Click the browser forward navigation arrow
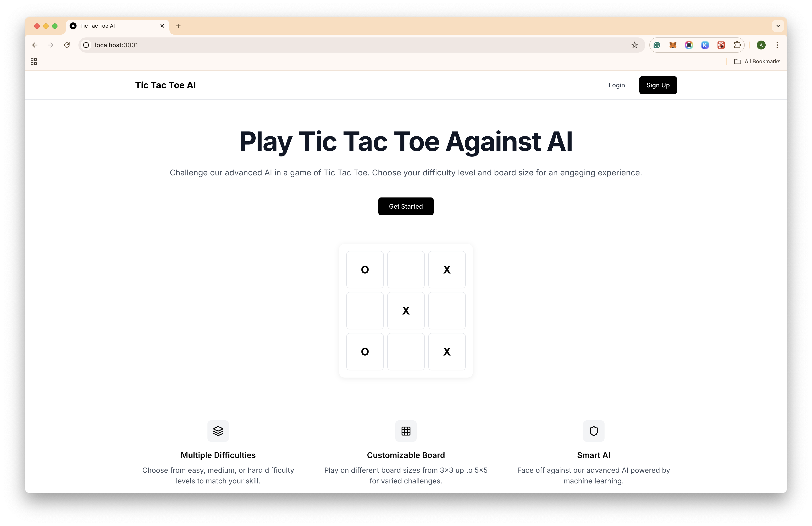Image resolution: width=812 pixels, height=526 pixels. pos(51,45)
